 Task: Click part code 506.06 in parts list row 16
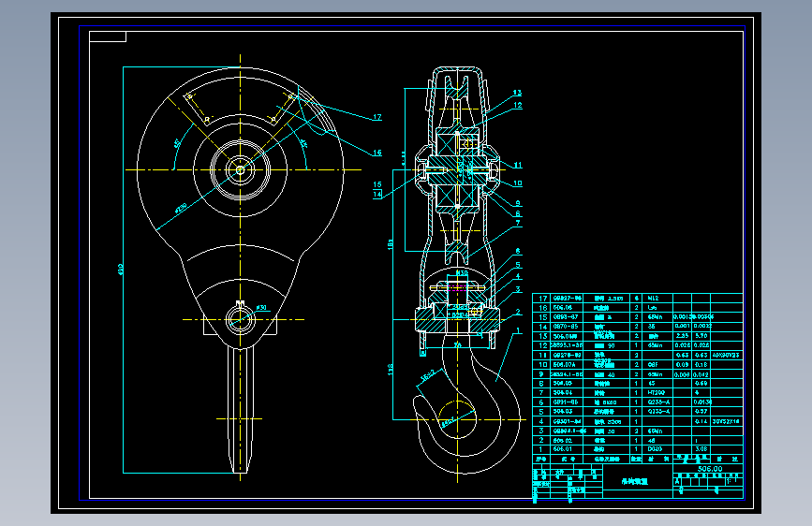click(x=562, y=308)
